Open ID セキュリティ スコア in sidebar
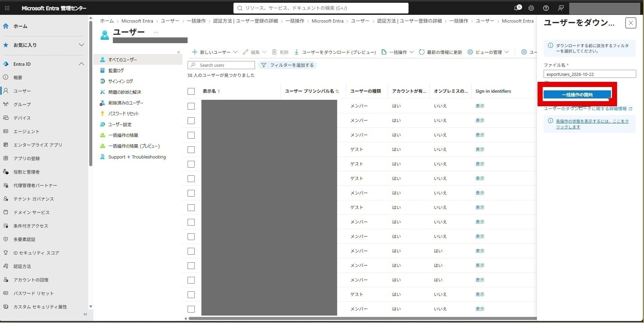This screenshot has width=644, height=323. pyautogui.click(x=36, y=253)
